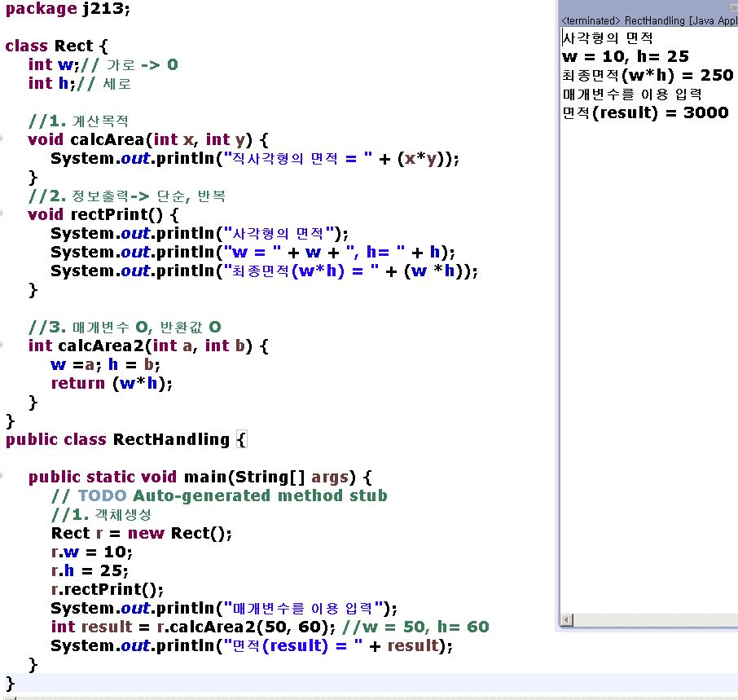Image resolution: width=738 pixels, height=700 pixels.
Task: Click the 'int w;// 가로' field line
Action: pyautogui.click(x=103, y=64)
